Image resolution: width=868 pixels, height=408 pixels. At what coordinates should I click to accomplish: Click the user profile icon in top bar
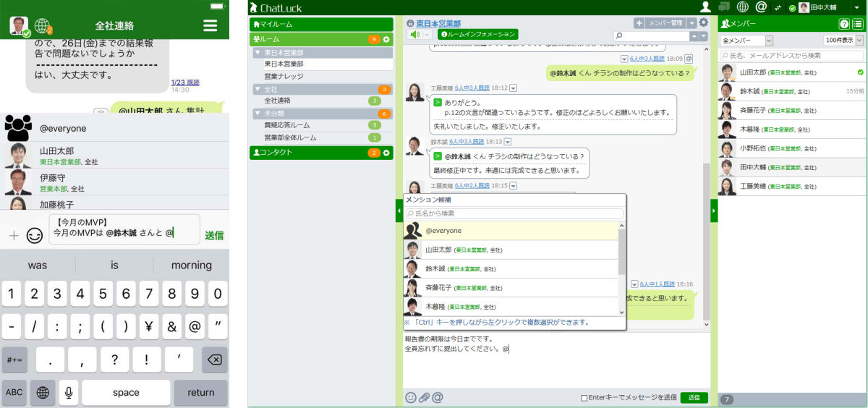pos(705,7)
